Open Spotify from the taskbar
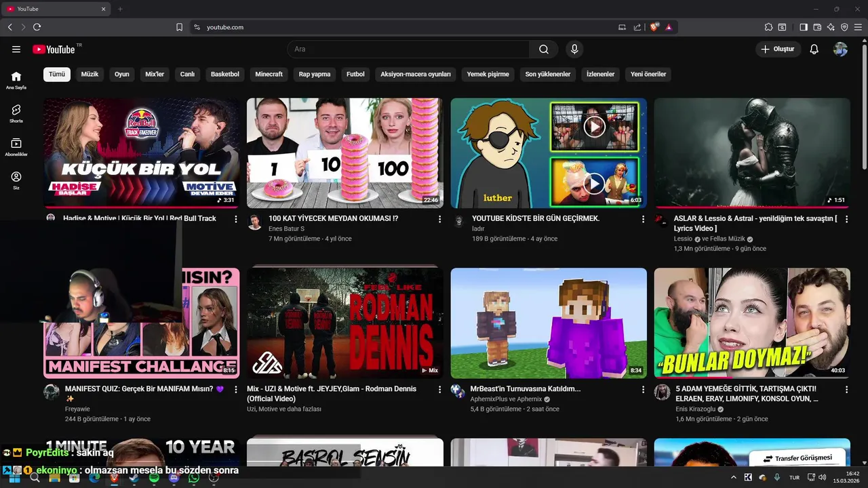This screenshot has height=488, width=868. point(154,478)
